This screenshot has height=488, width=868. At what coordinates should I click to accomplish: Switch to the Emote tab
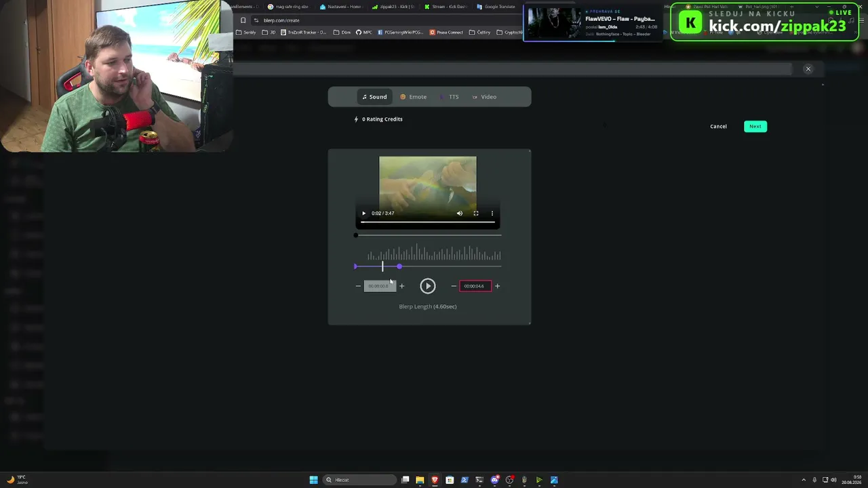tap(414, 97)
